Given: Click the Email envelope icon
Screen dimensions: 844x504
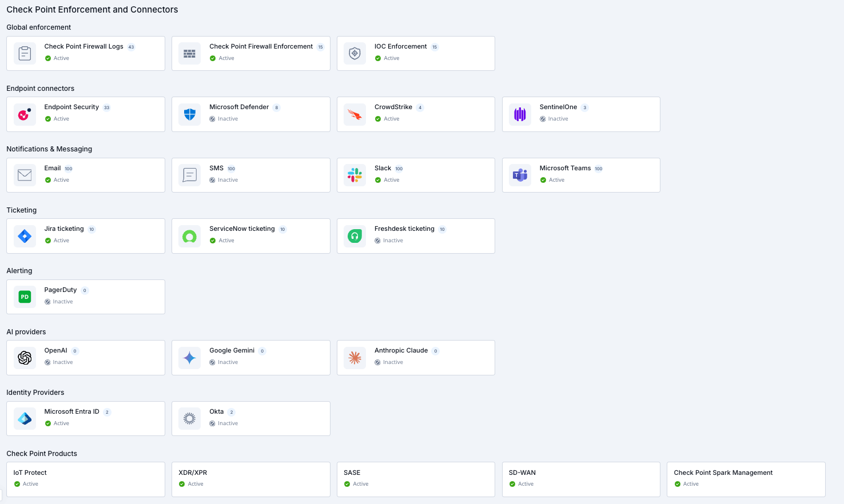Looking at the screenshot, I should [25, 175].
